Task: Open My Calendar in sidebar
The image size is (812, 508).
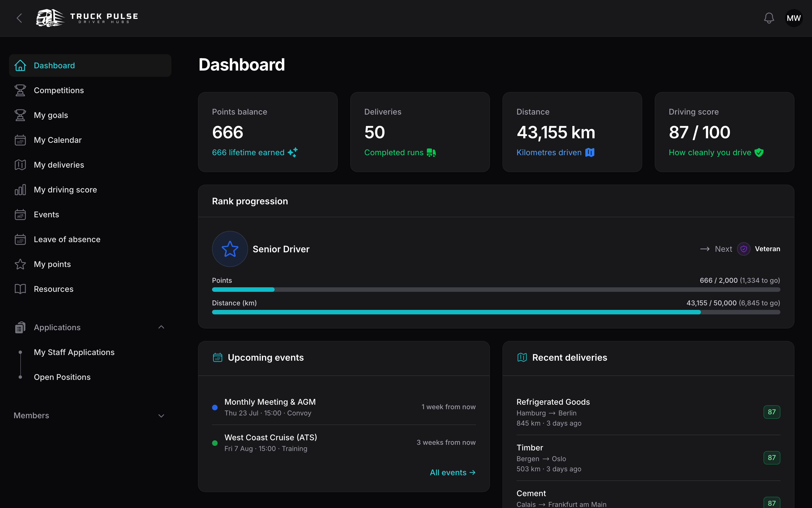Action: [90, 140]
